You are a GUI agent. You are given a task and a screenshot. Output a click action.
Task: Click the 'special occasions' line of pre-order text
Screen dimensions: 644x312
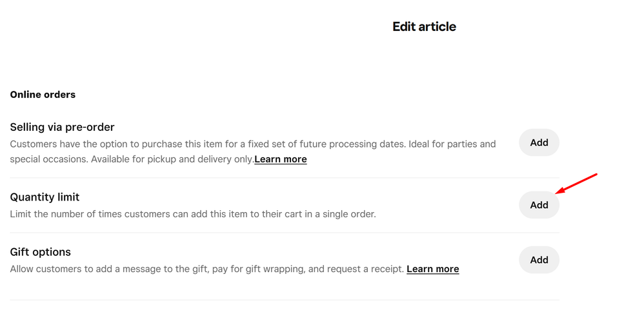[52, 159]
